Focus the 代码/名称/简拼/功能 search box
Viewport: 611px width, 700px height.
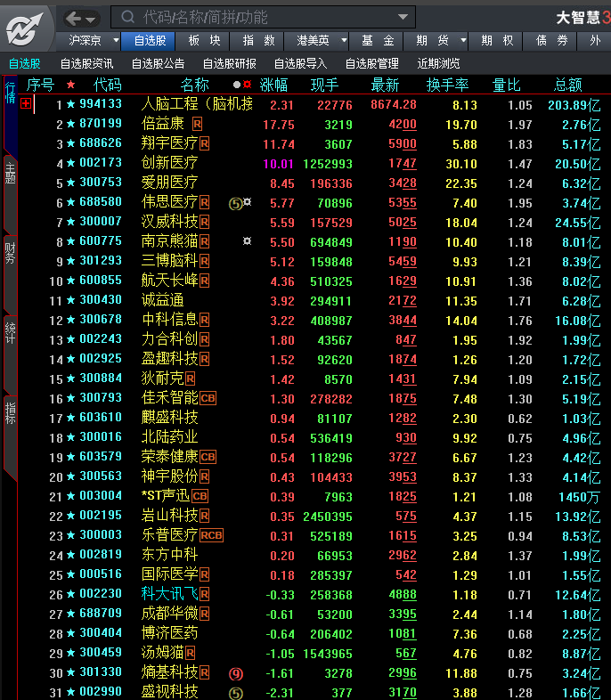click(263, 18)
